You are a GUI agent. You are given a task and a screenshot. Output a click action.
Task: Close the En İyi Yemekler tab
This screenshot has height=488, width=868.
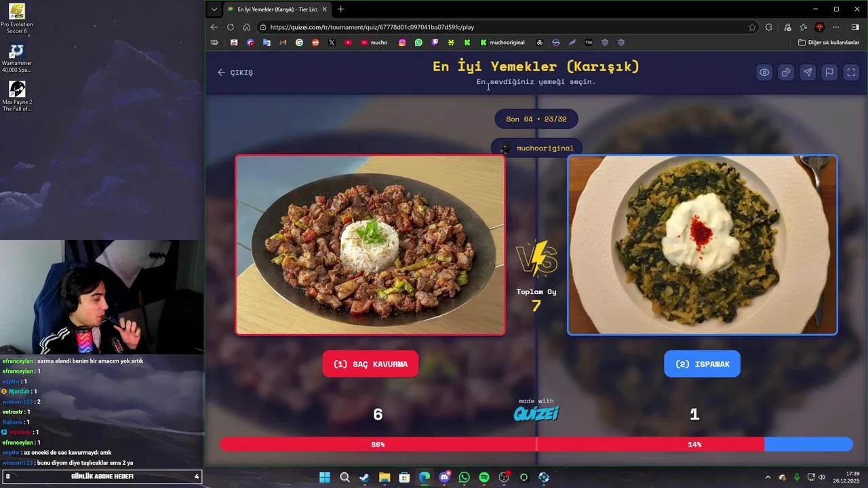point(324,9)
